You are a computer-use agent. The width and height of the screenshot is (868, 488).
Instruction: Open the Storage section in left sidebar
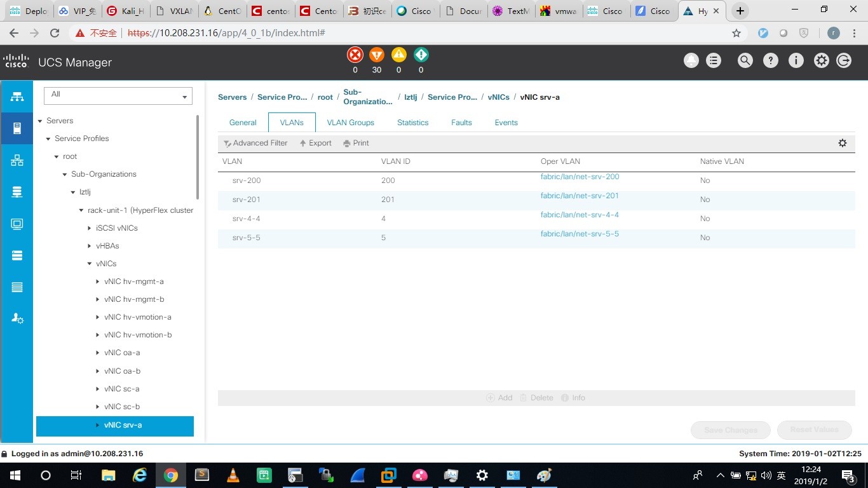(x=17, y=255)
